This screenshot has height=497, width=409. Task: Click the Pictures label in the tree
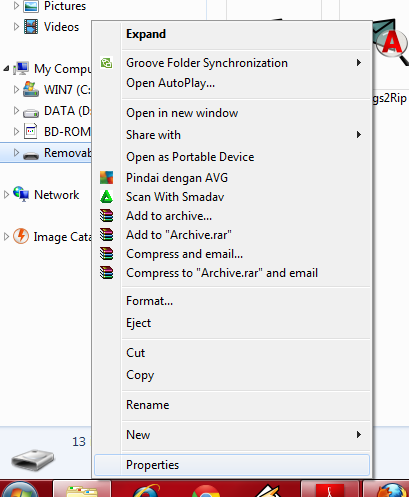[x=65, y=6]
